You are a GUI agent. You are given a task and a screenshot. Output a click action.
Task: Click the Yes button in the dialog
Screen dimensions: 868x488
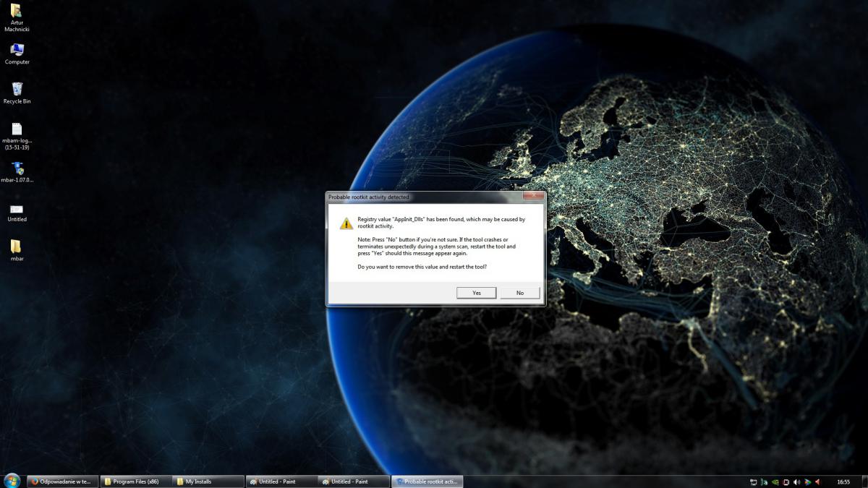pos(477,293)
